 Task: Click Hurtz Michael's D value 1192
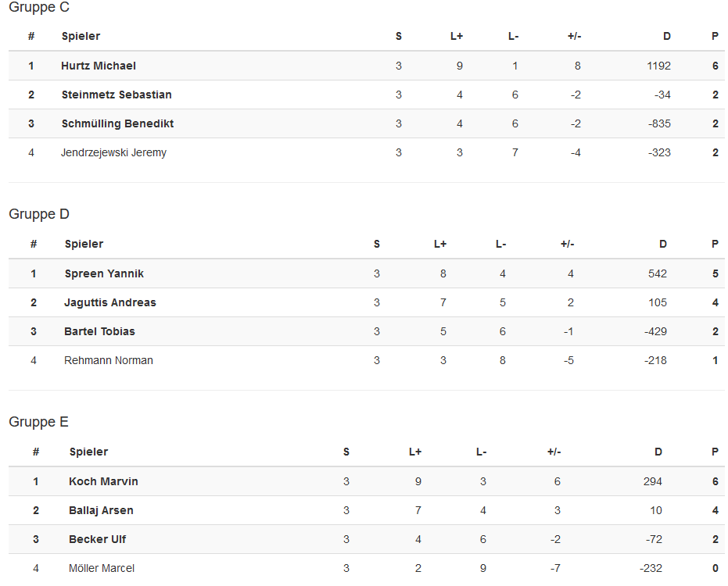(x=658, y=66)
